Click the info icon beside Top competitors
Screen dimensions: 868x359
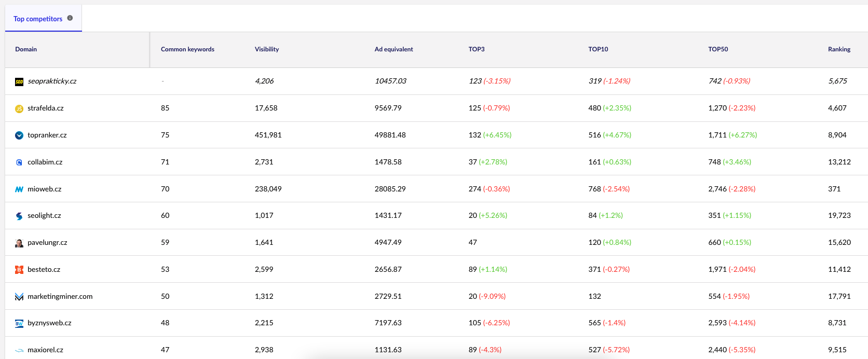[70, 18]
